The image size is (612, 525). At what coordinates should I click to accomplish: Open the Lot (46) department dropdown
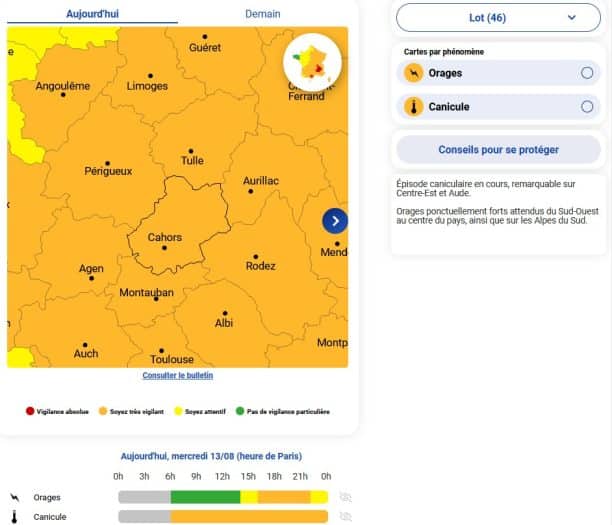point(498,18)
